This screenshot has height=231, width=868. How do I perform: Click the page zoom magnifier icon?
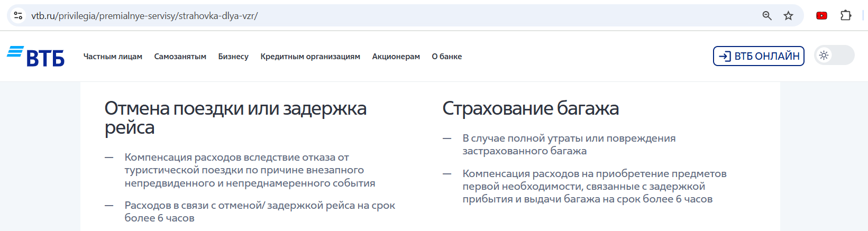[x=767, y=15]
